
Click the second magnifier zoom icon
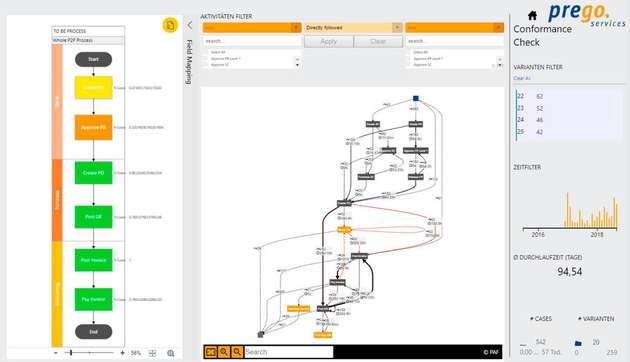[237, 352]
